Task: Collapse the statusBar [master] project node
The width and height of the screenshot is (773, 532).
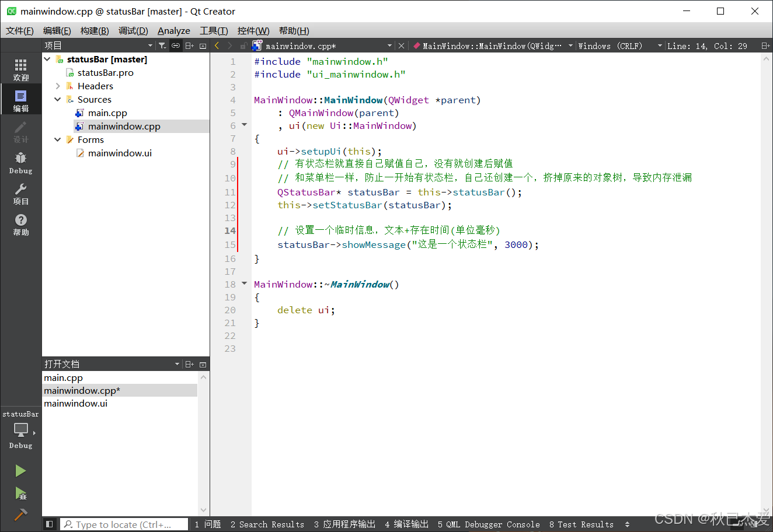Action: point(47,59)
